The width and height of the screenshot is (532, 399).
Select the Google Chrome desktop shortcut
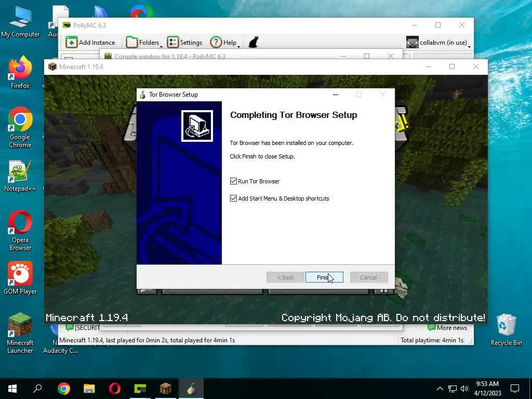point(20,128)
